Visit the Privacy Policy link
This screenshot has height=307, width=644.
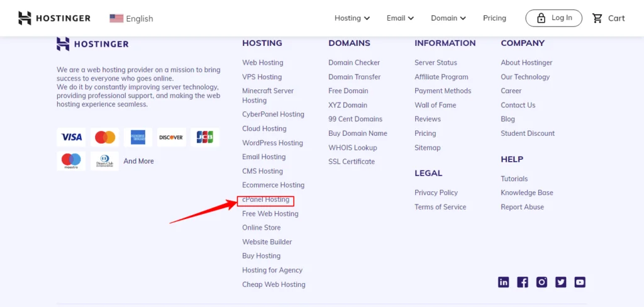(x=436, y=193)
